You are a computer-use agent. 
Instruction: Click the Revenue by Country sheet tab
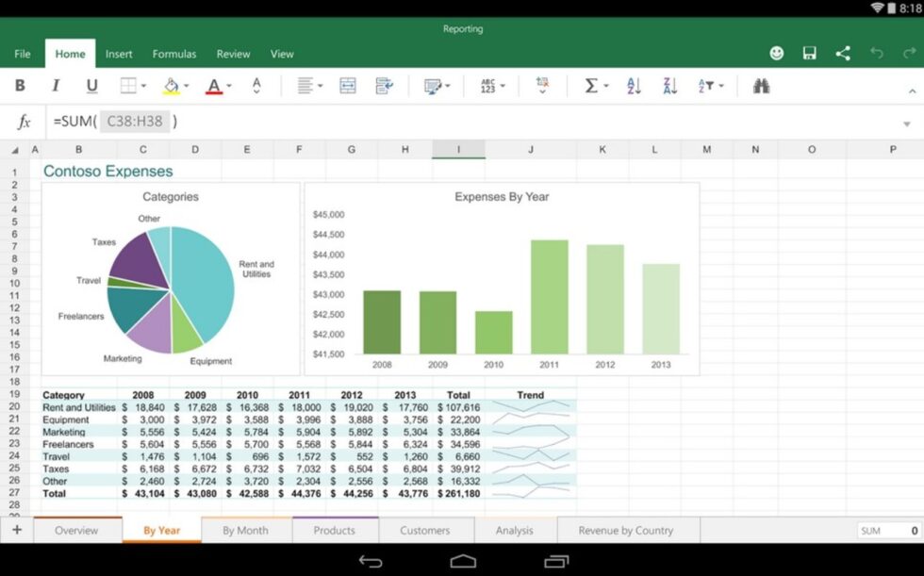click(x=628, y=530)
